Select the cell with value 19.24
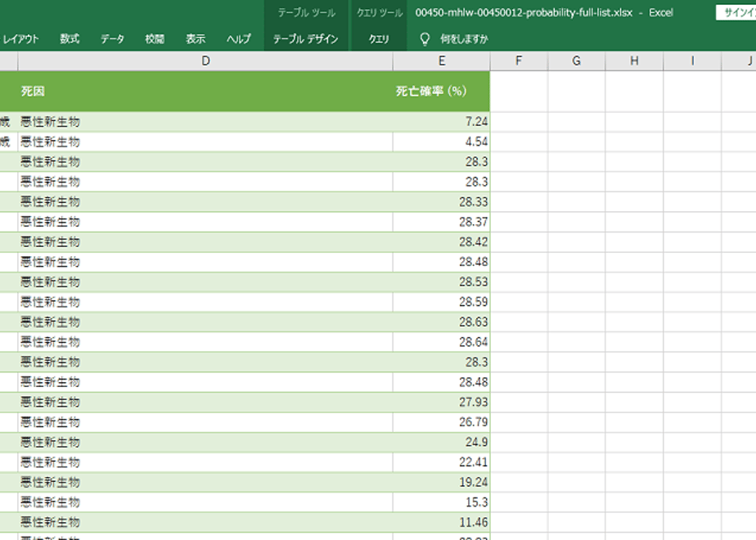 (x=442, y=482)
